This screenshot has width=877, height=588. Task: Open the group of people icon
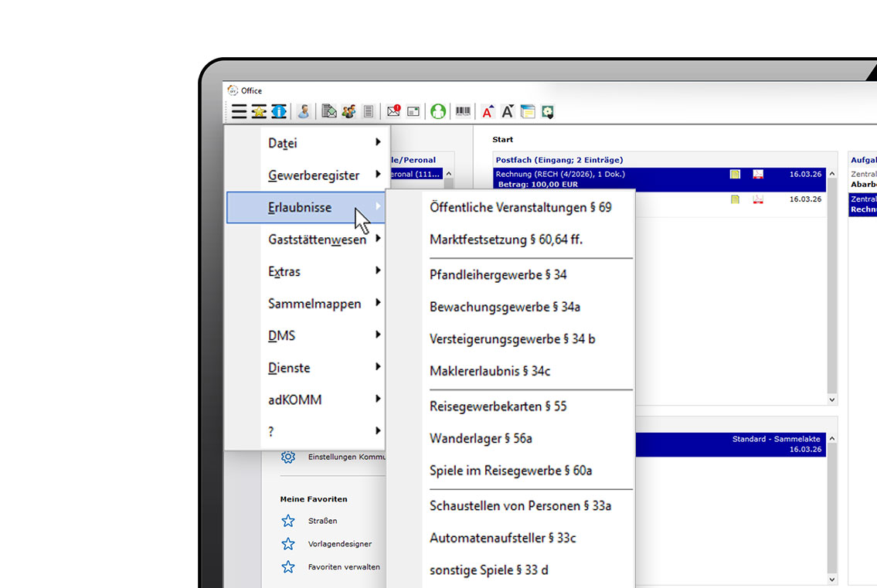point(348,111)
